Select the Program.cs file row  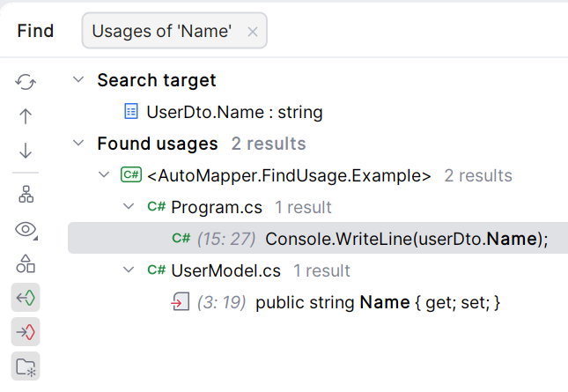(217, 207)
